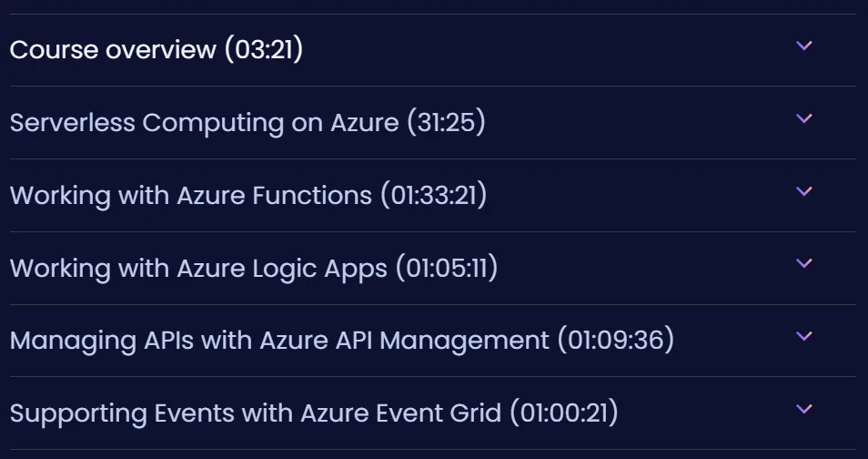Click the 01:00:21 duration label
868x459 pixels.
[x=564, y=413]
